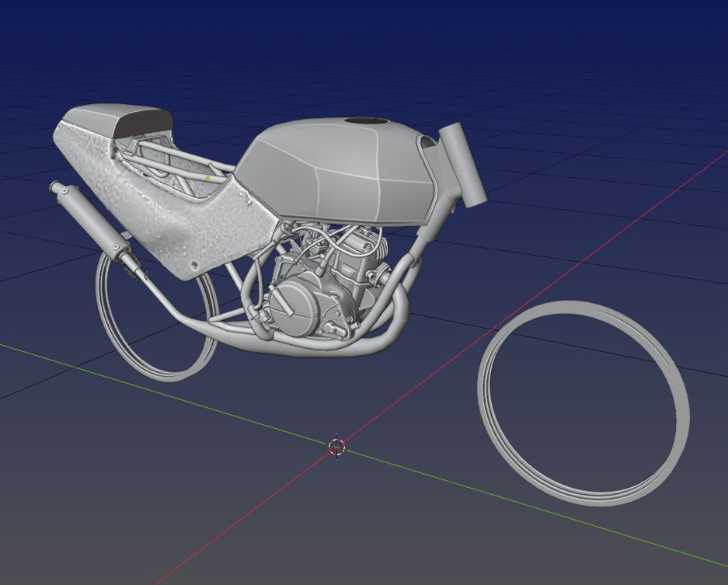Viewport: 728px width, 585px height.
Task: Click the 3D cursor at the origin
Action: [336, 447]
